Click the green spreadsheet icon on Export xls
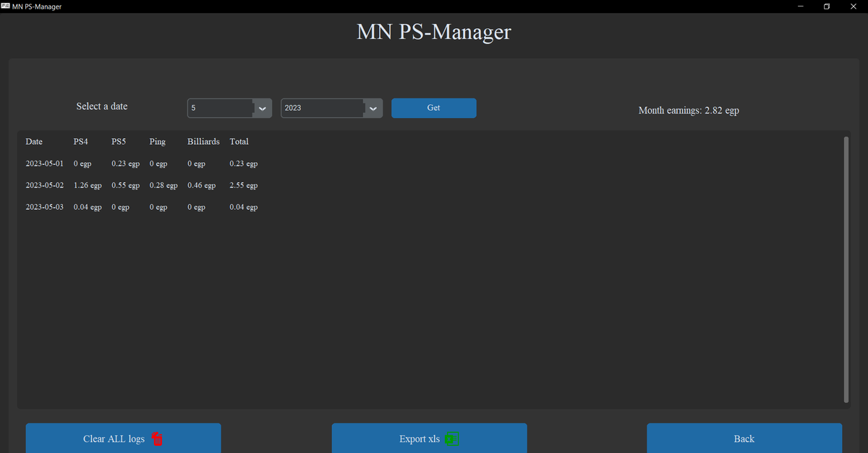This screenshot has height=453, width=868. click(x=452, y=438)
